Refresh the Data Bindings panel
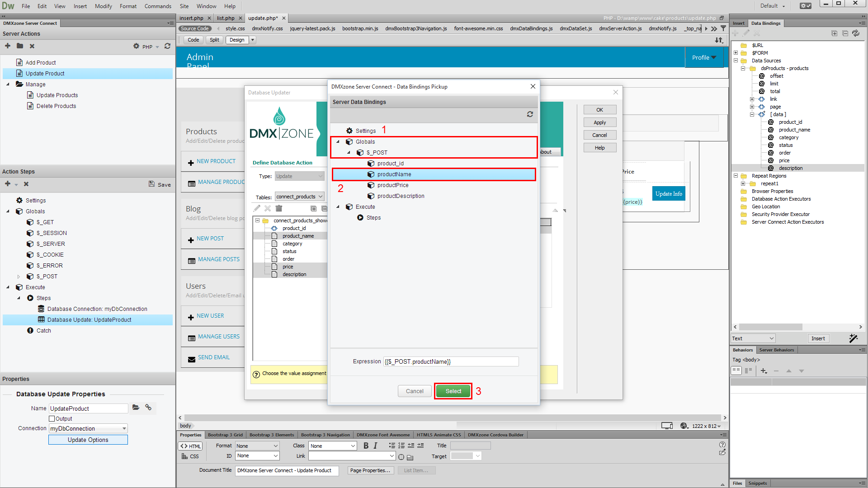 coord(856,33)
